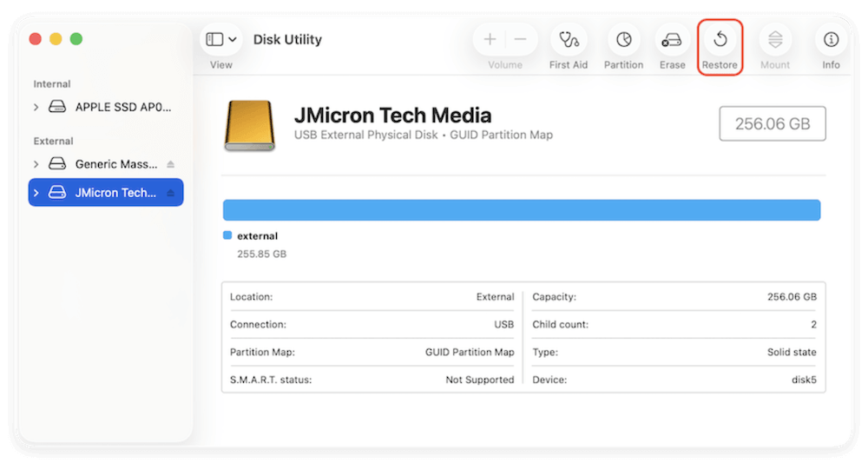The image size is (868, 463).
Task: Open the Partition tool
Action: (x=624, y=40)
